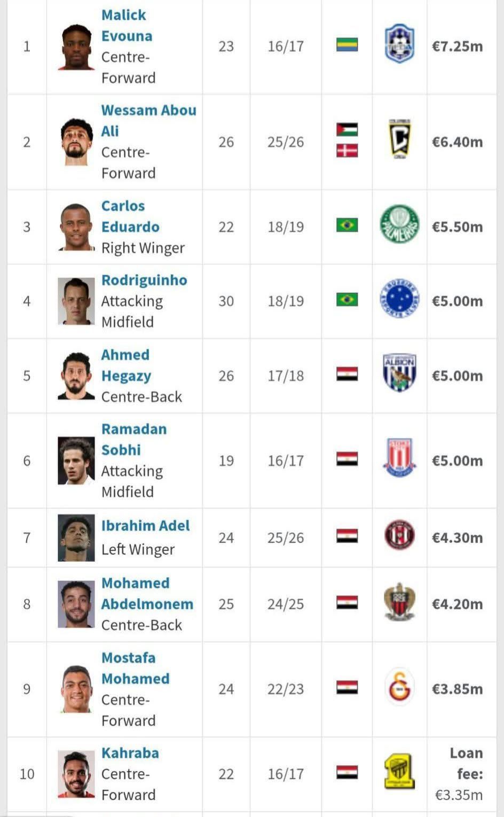This screenshot has height=817, width=504.
Task: Click the Palmeiras club crest
Action: (399, 224)
